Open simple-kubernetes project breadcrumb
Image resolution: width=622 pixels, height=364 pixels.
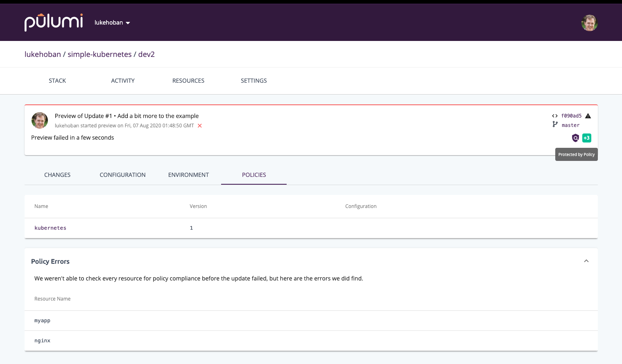point(100,54)
